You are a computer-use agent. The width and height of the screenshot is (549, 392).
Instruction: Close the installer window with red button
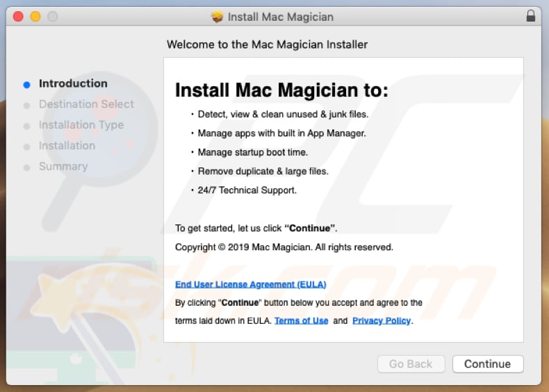18,17
